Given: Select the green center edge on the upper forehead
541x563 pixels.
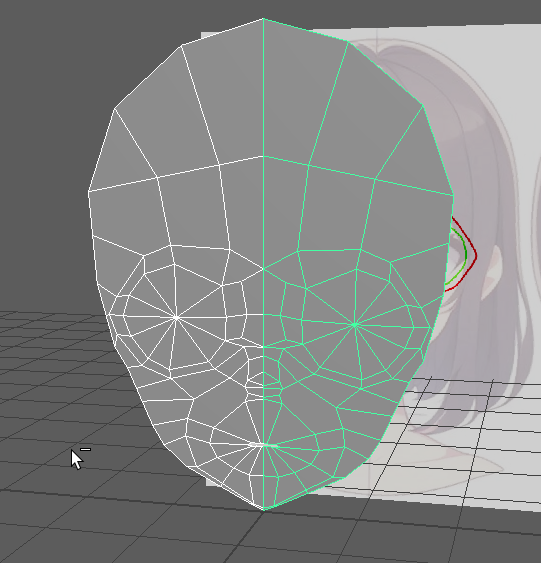Looking at the screenshot, I should pos(263,87).
